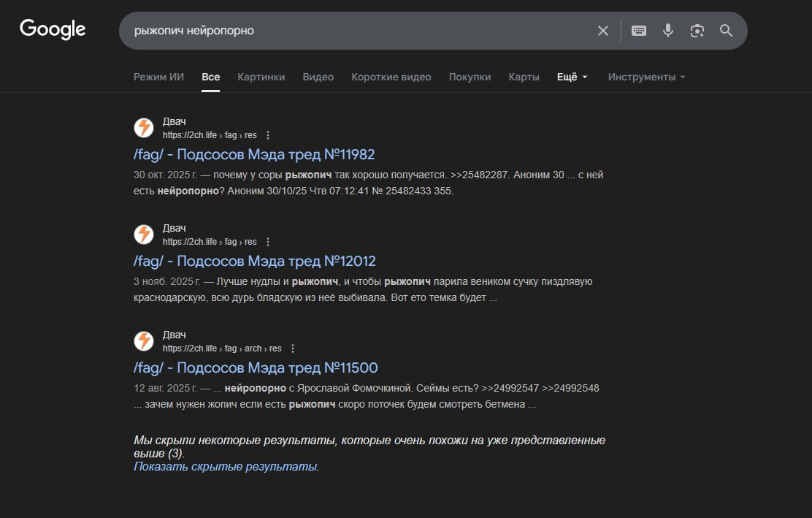
Task: Click the Двач favicon of №11500 result
Action: (x=144, y=341)
